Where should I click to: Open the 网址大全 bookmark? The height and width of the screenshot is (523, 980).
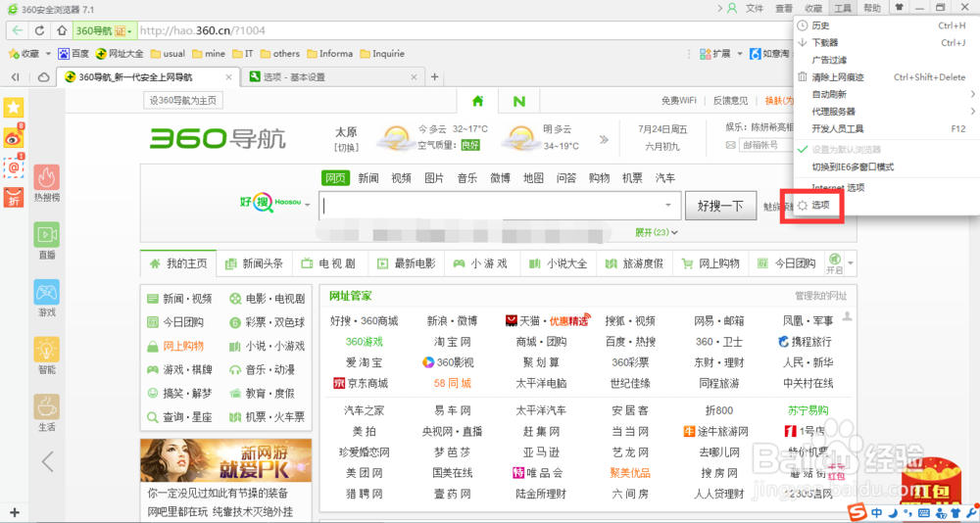click(120, 54)
